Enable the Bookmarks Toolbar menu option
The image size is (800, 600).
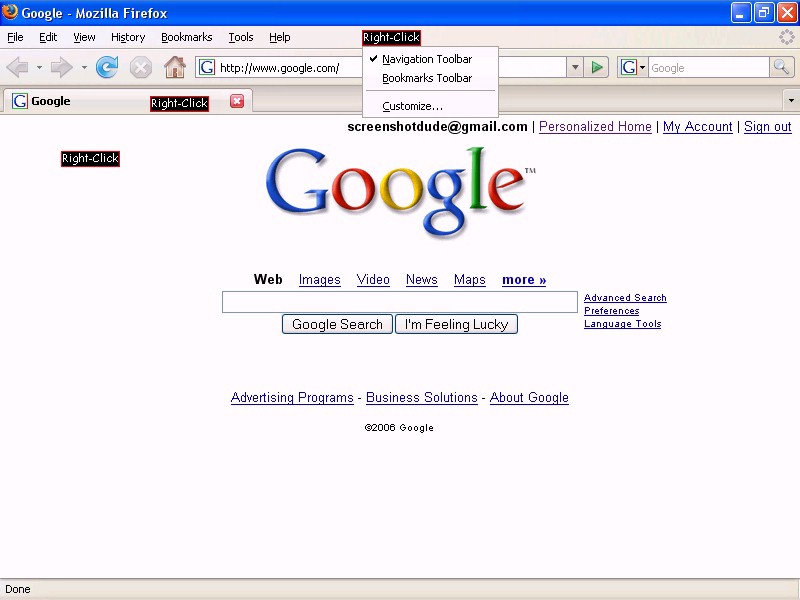pos(430,78)
